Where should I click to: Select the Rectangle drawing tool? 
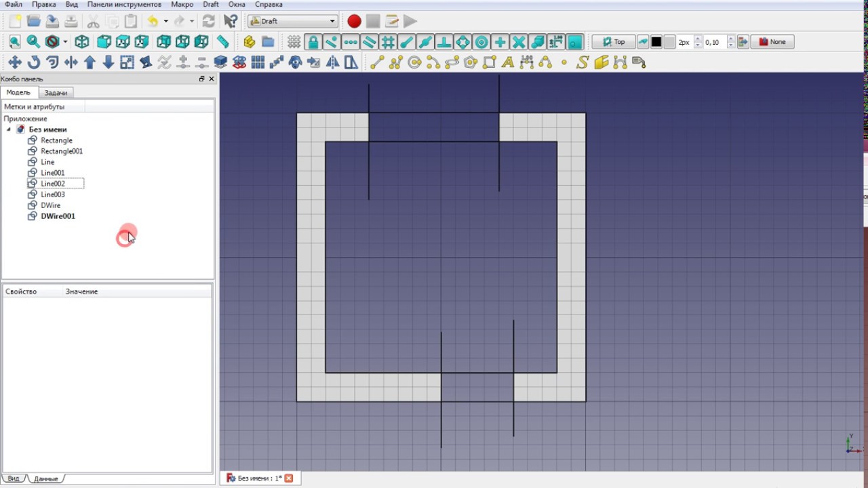489,62
